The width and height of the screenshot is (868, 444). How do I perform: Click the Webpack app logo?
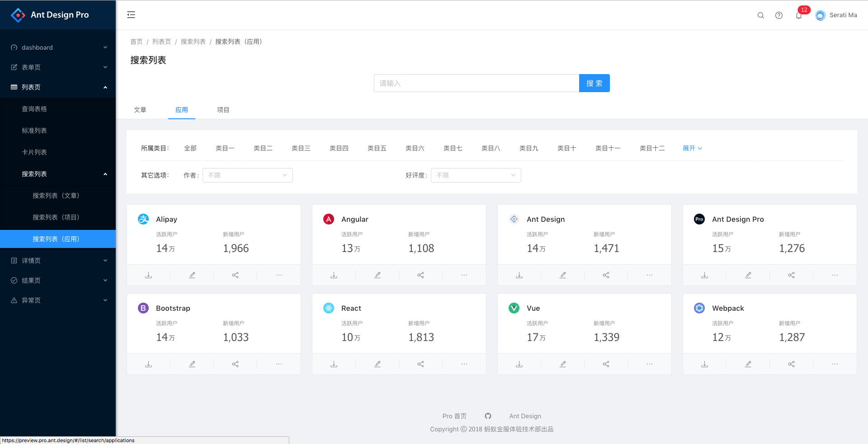699,308
